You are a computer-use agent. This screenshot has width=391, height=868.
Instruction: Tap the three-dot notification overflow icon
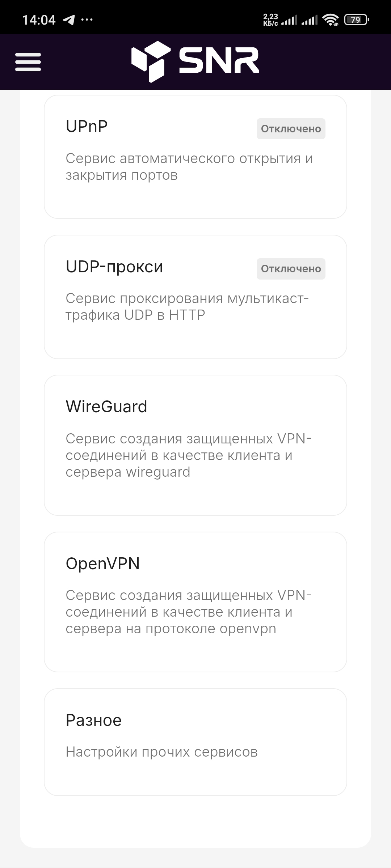(x=87, y=20)
